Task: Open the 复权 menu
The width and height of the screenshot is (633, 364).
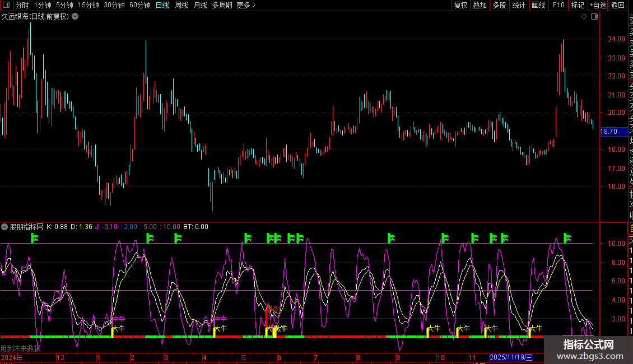Action: [x=460, y=6]
